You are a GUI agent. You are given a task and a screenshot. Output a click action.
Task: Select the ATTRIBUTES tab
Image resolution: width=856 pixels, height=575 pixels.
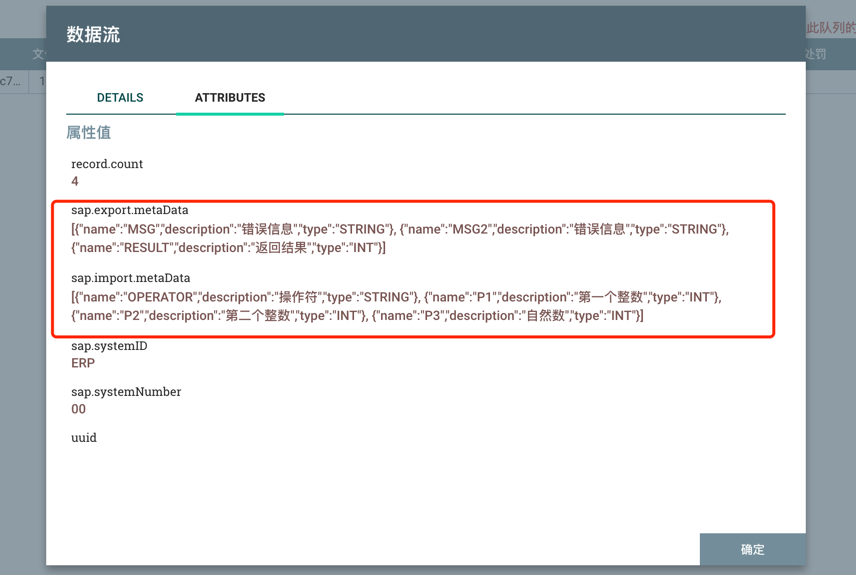click(229, 98)
